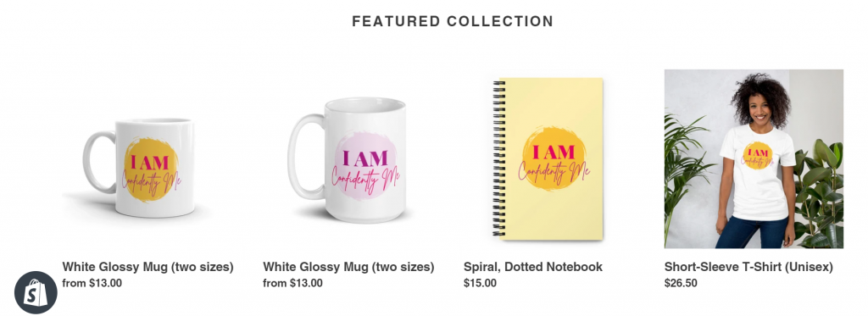Screen dimensions: 868x316
Task: Open the Short-Sleeve T-Shirt (Unisex) title link
Action: tap(748, 267)
